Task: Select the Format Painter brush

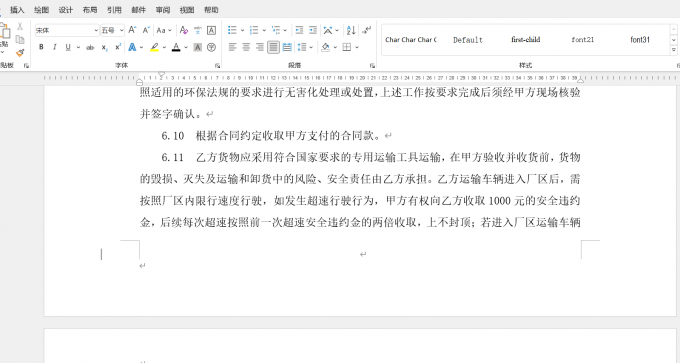Action: 20,53
